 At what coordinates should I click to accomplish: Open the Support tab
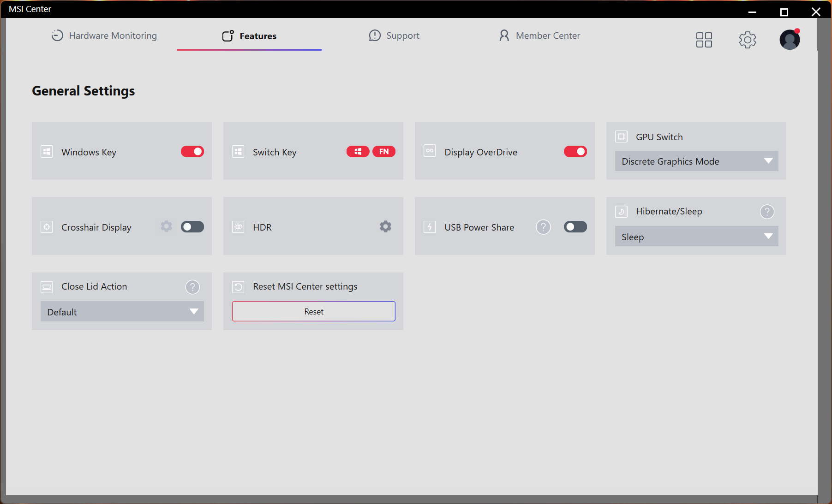click(x=394, y=36)
